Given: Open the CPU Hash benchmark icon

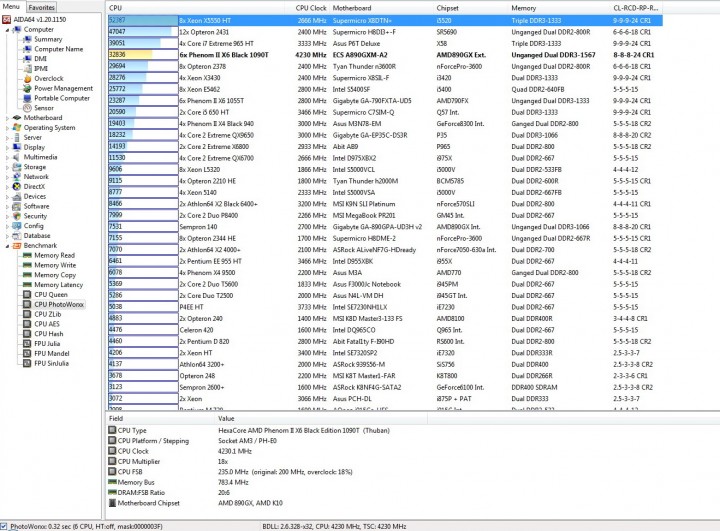Looking at the screenshot, I should coord(27,333).
